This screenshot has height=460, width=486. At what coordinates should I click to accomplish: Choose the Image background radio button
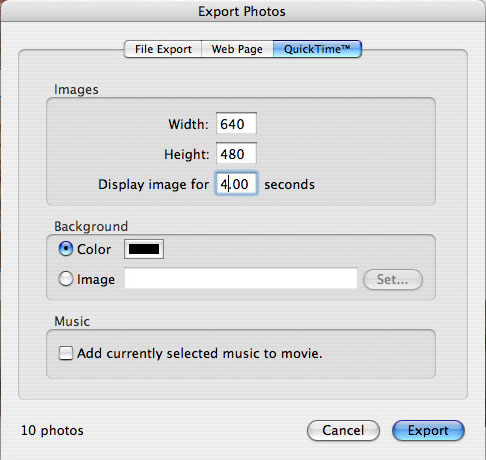(x=66, y=279)
